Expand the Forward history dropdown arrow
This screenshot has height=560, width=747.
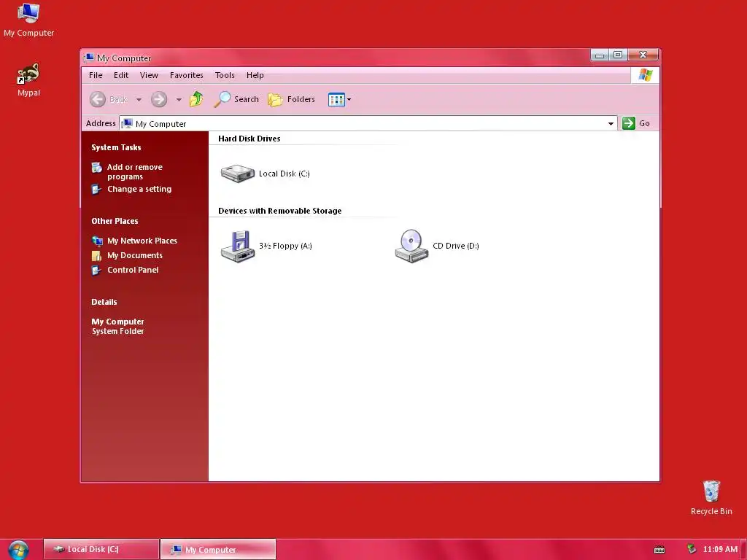179,100
